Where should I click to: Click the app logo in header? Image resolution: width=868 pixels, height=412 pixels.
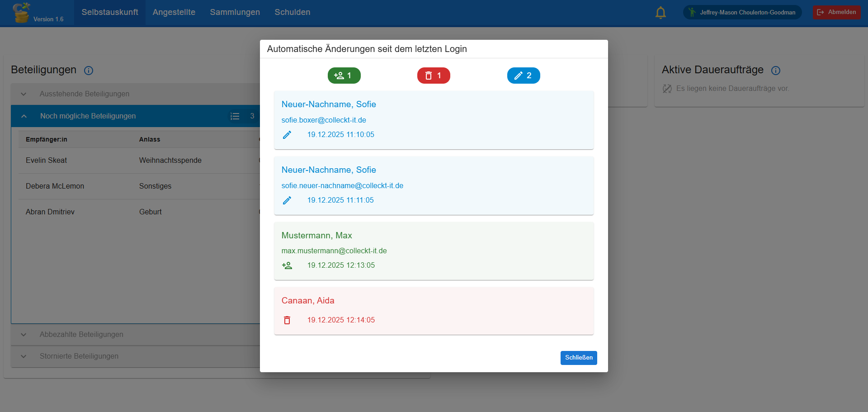(x=21, y=12)
